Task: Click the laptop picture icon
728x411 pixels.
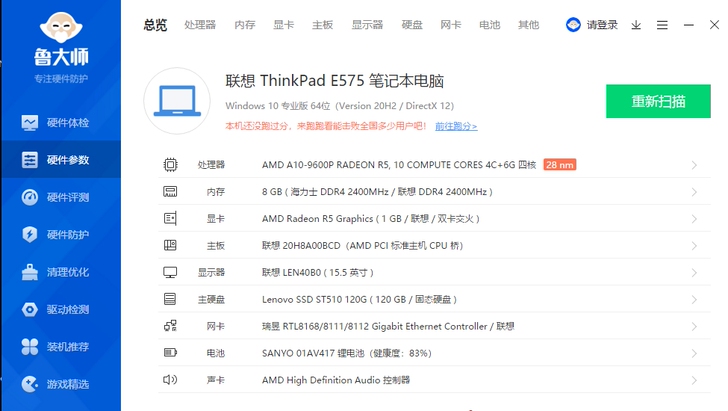Action: click(177, 101)
